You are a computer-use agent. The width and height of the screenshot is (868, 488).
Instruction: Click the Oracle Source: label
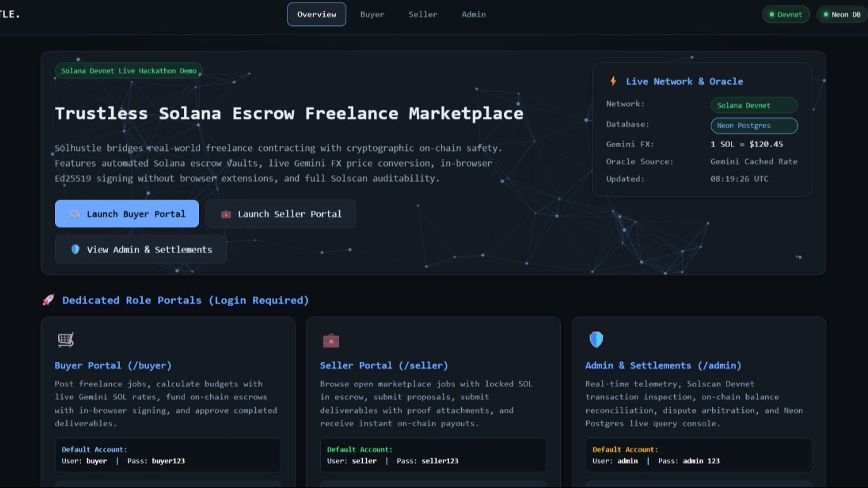click(x=640, y=162)
